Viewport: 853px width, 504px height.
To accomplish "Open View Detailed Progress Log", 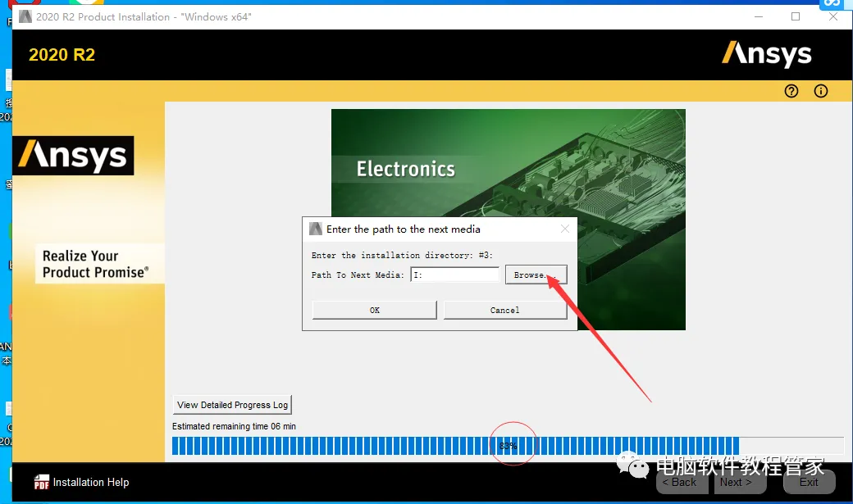I will coord(232,405).
